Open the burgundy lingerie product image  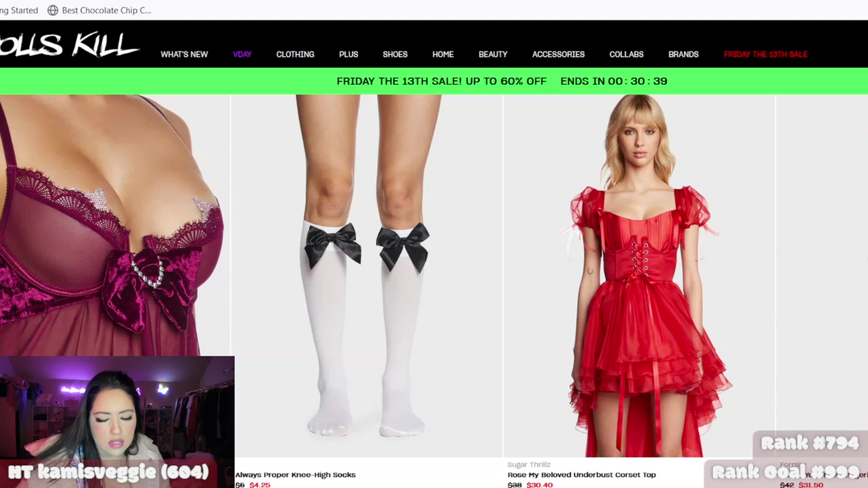(x=115, y=225)
